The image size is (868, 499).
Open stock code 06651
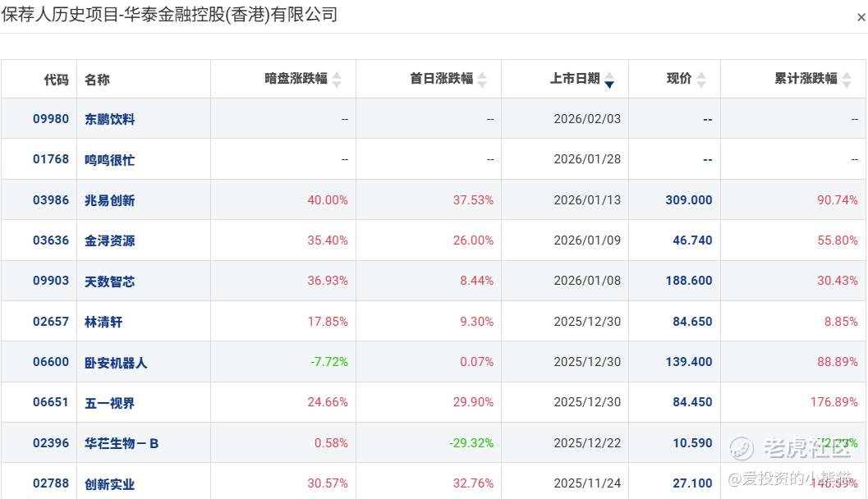[x=51, y=402]
